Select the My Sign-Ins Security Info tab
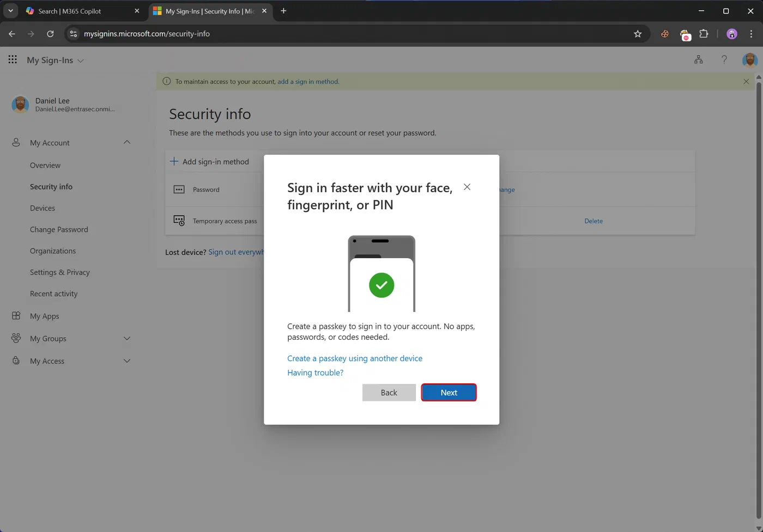The image size is (763, 532). (x=210, y=11)
